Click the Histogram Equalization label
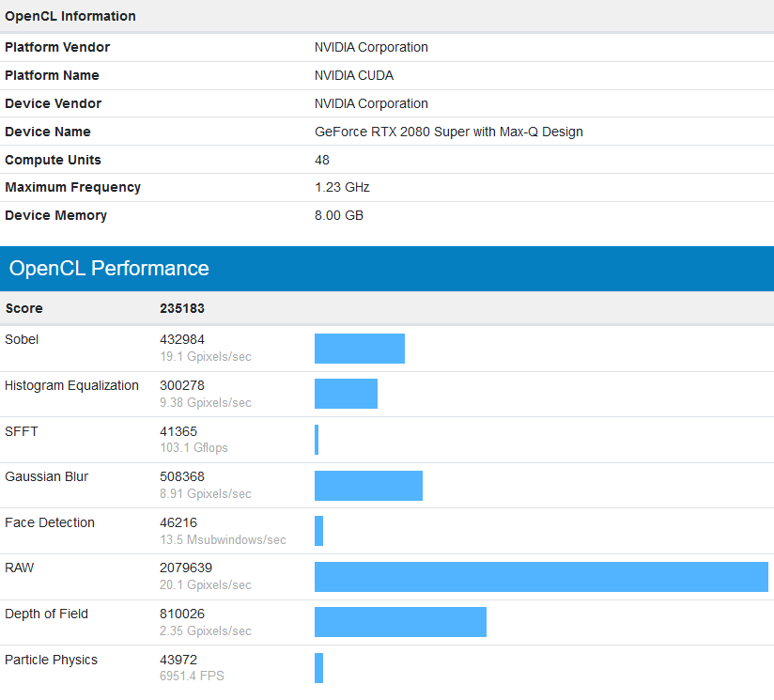Screen dimensions: 774x700 [71, 385]
